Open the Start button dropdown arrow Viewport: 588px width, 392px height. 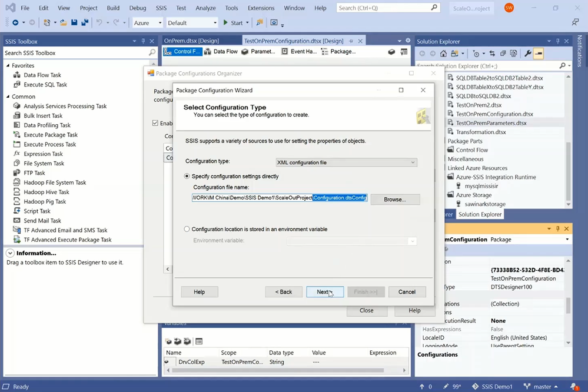click(247, 23)
